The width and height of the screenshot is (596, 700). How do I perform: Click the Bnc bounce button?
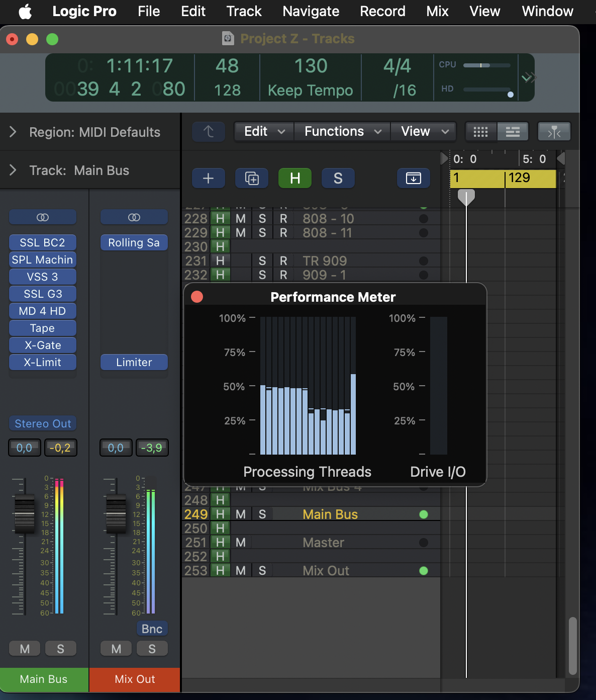point(152,629)
